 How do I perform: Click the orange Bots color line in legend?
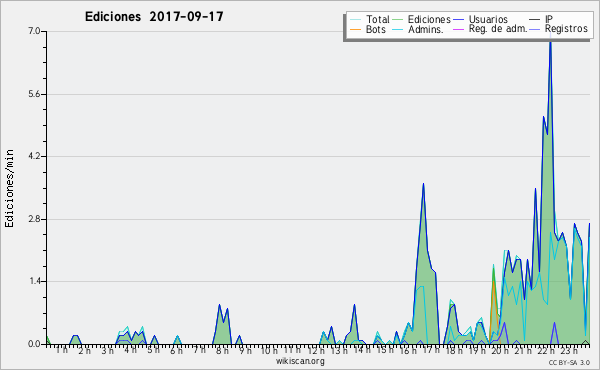coord(355,29)
